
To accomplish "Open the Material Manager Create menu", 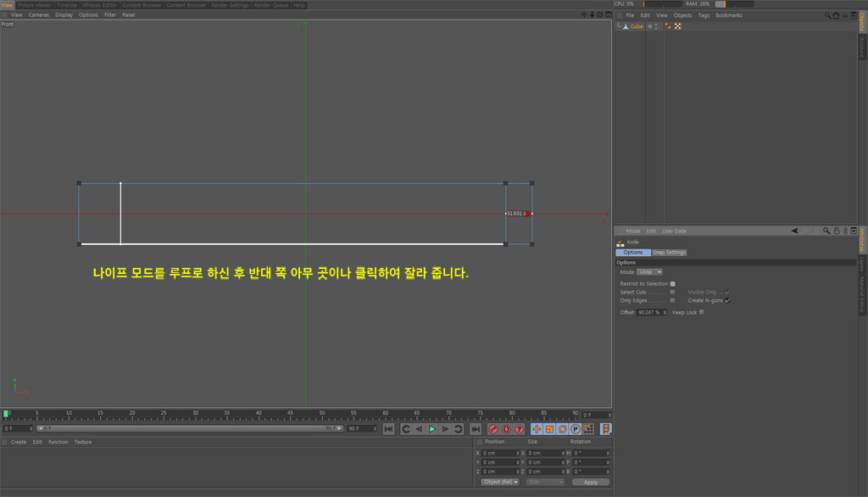I will pos(19,442).
